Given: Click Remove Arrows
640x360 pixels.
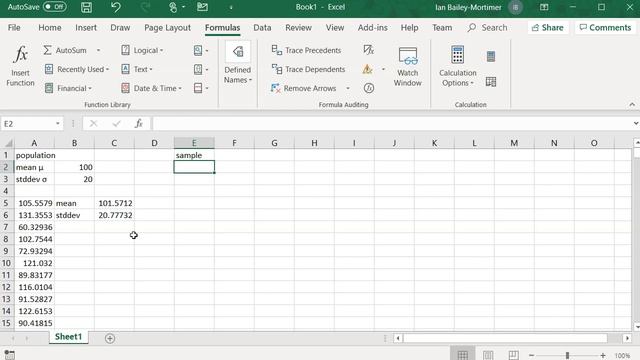Looking at the screenshot, I should (303, 88).
